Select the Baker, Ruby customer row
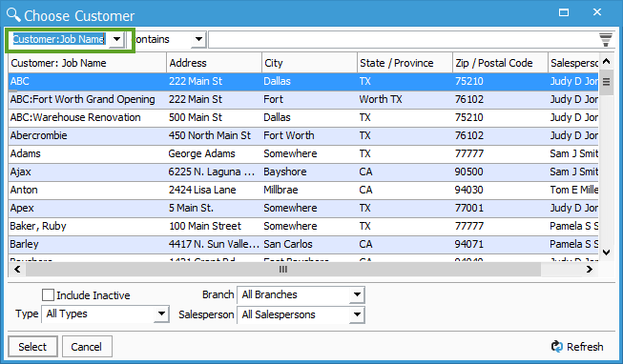Image resolution: width=623 pixels, height=364 pixels. [x=303, y=226]
